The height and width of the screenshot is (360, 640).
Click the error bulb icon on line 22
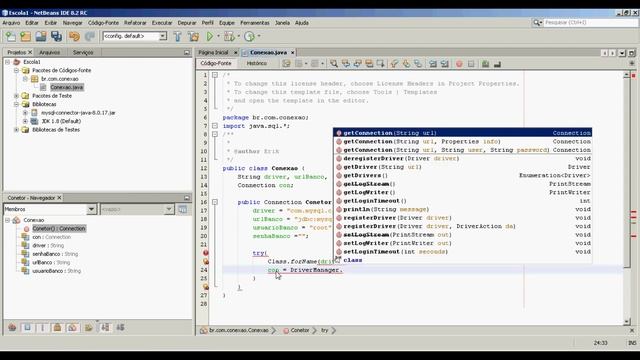click(206, 253)
